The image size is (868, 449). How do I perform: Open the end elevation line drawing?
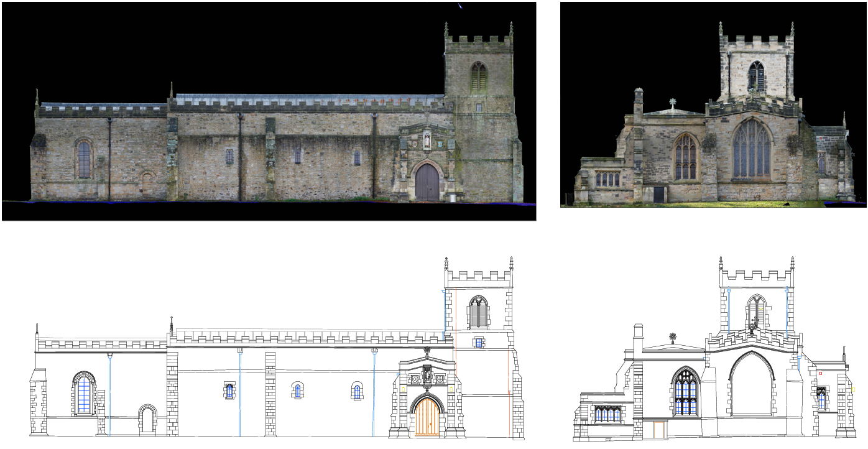[x=715, y=348]
